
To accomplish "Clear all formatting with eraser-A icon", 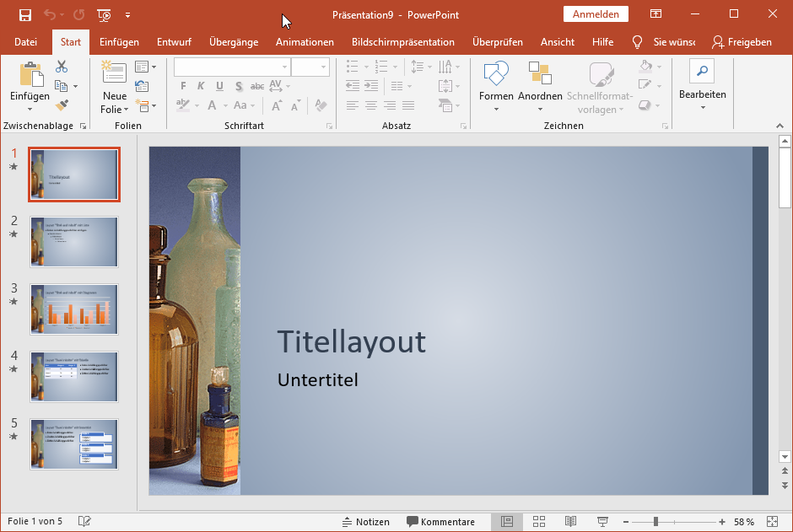I will (x=321, y=105).
